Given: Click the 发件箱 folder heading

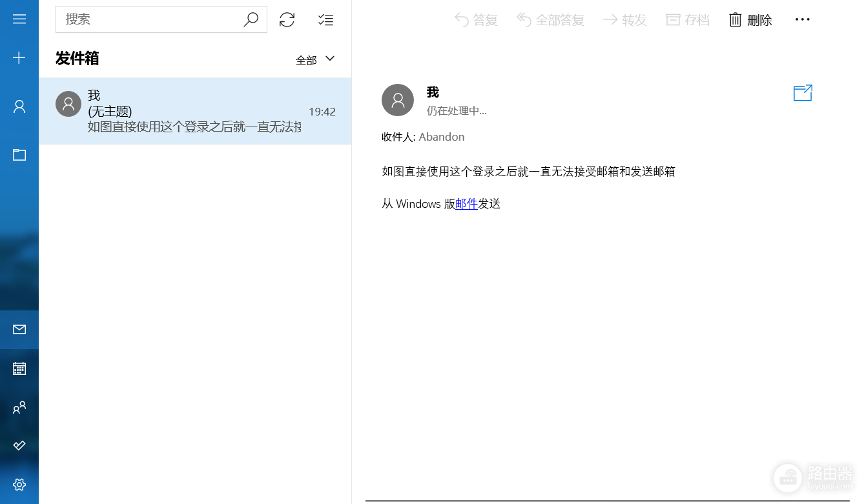Looking at the screenshot, I should 77,58.
